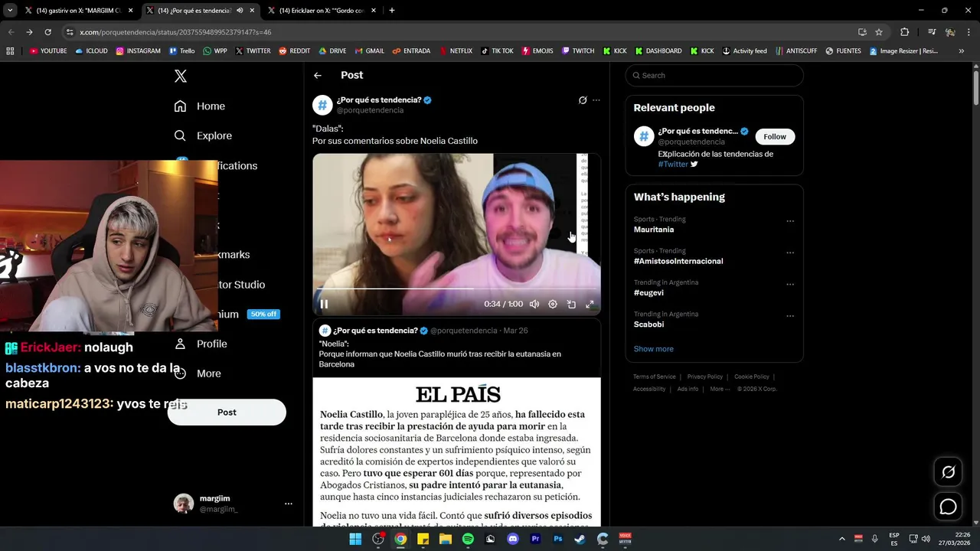Viewport: 980px width, 551px height.
Task: Open a new Chrome tab
Action: point(392,11)
